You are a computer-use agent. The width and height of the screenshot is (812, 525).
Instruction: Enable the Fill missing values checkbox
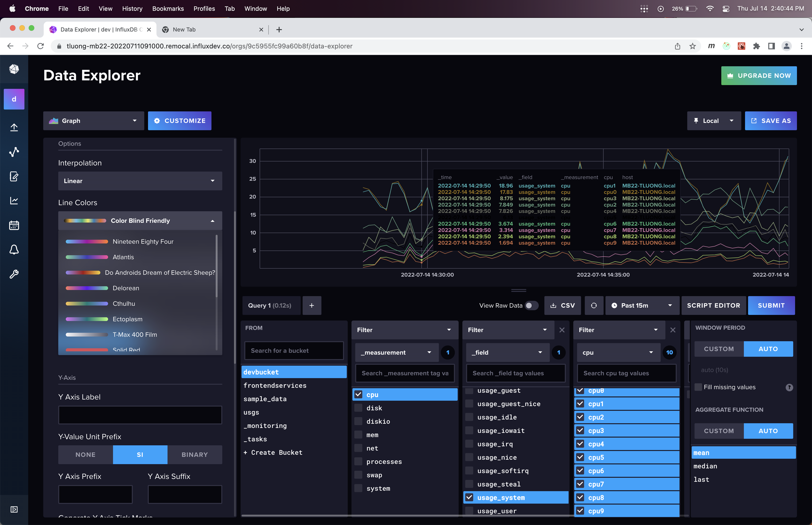(x=699, y=387)
